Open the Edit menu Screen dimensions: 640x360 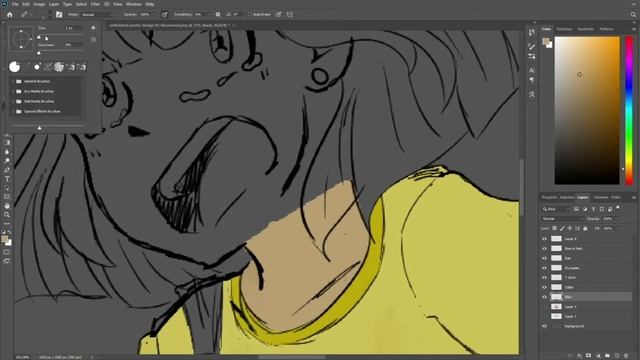[x=26, y=4]
